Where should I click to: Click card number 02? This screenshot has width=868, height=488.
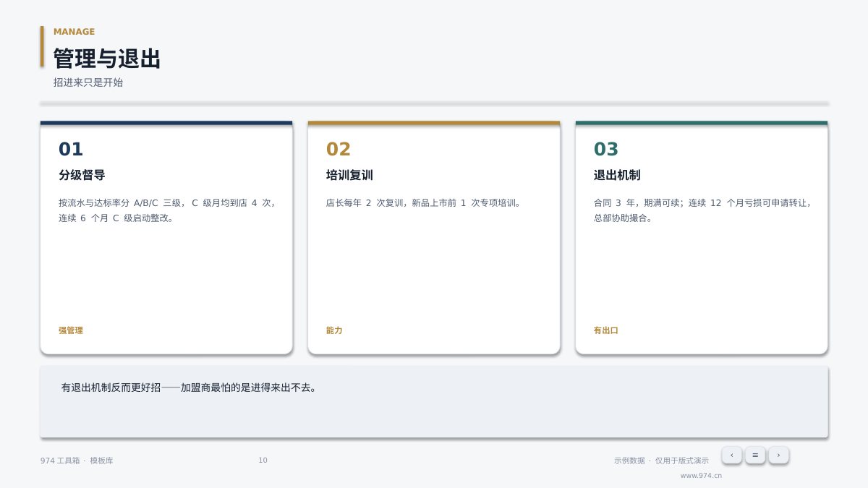tap(339, 150)
